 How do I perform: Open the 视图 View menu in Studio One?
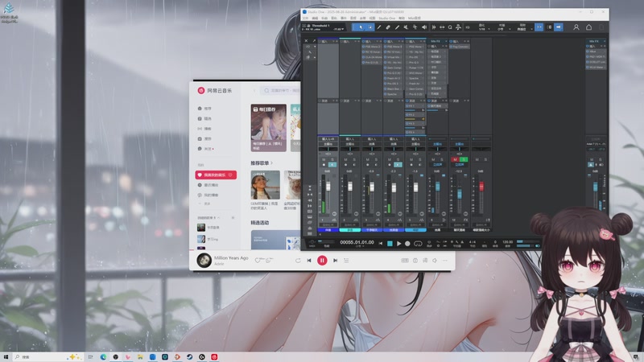[372, 18]
